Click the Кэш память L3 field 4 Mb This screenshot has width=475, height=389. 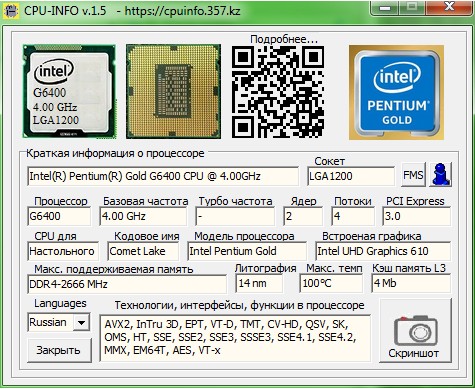click(411, 283)
